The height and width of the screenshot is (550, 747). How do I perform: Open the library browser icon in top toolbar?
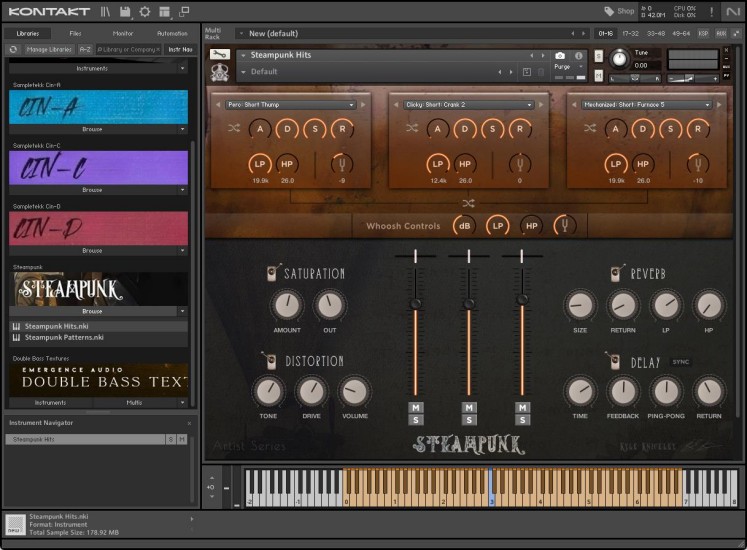click(x=105, y=12)
